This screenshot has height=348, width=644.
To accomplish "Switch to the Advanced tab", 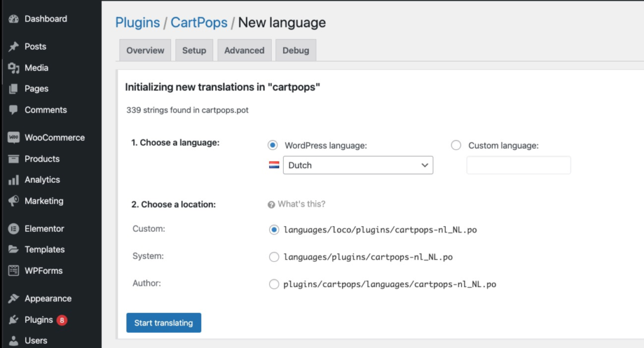I will [244, 50].
